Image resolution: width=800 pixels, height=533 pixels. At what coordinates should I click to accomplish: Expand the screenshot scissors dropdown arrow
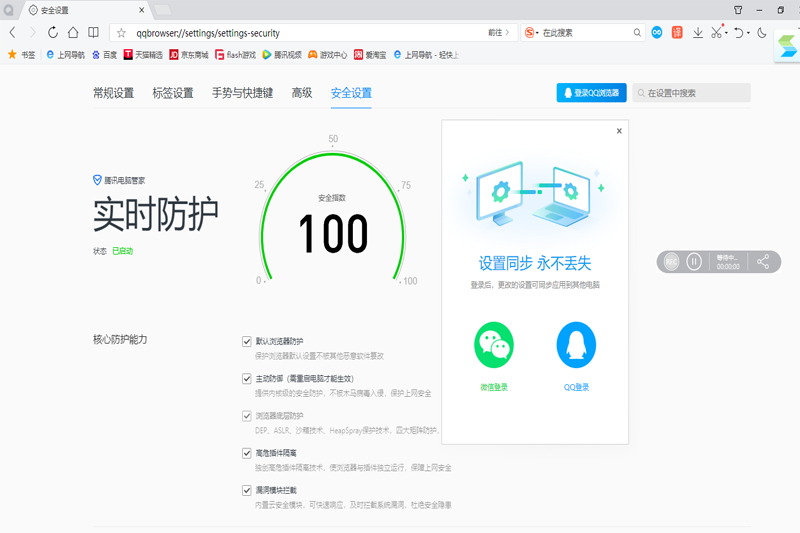pyautogui.click(x=726, y=34)
